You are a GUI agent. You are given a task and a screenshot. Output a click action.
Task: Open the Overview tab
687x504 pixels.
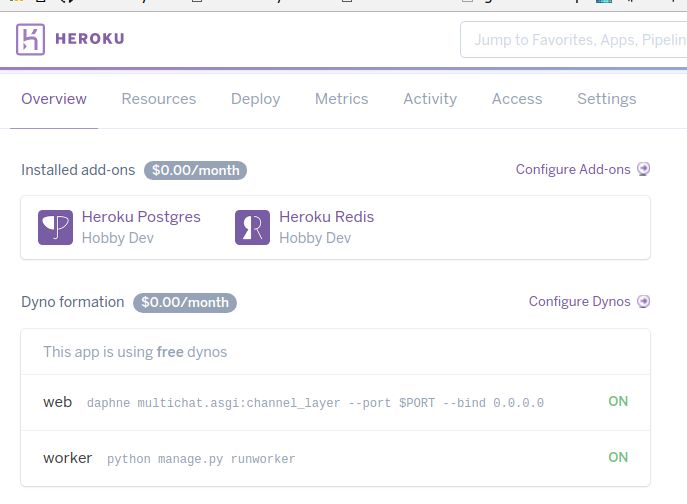(54, 99)
